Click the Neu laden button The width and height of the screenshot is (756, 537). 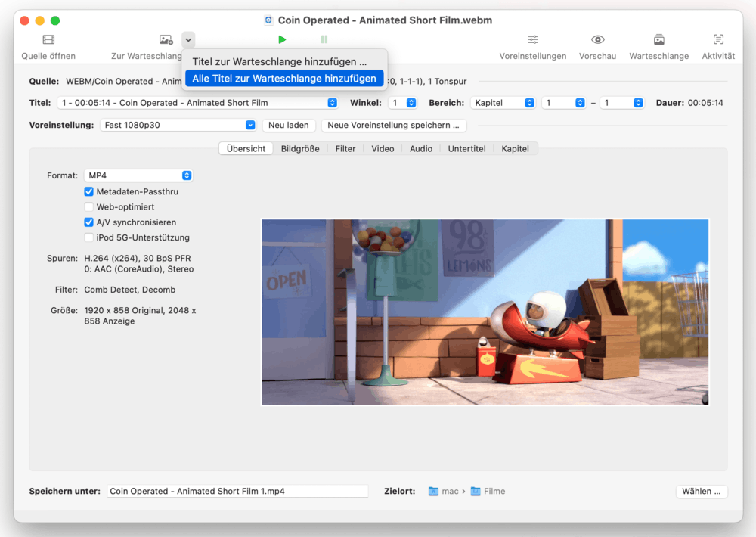(x=288, y=126)
